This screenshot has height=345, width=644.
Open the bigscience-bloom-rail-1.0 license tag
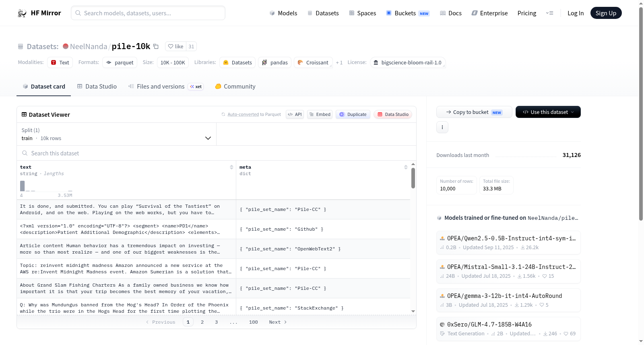click(408, 62)
